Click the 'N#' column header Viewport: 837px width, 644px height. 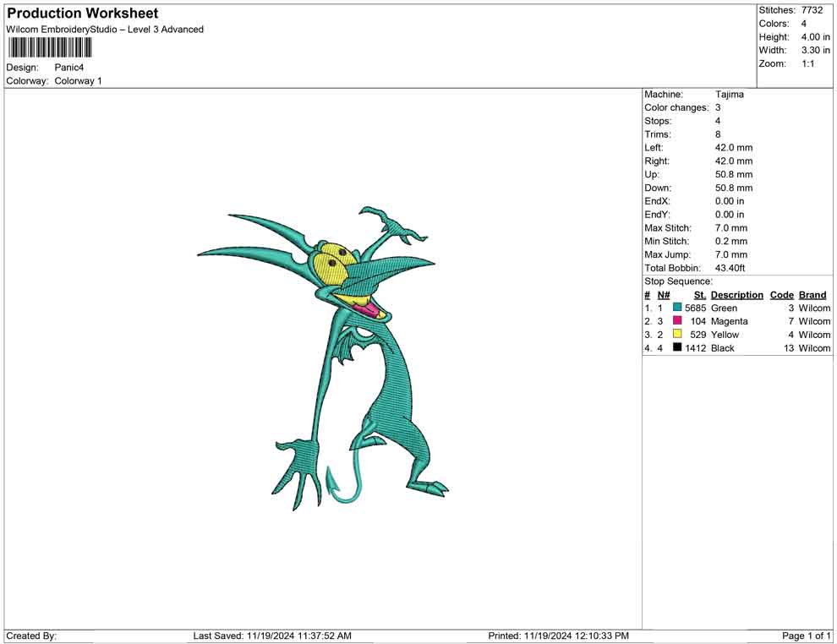[664, 294]
